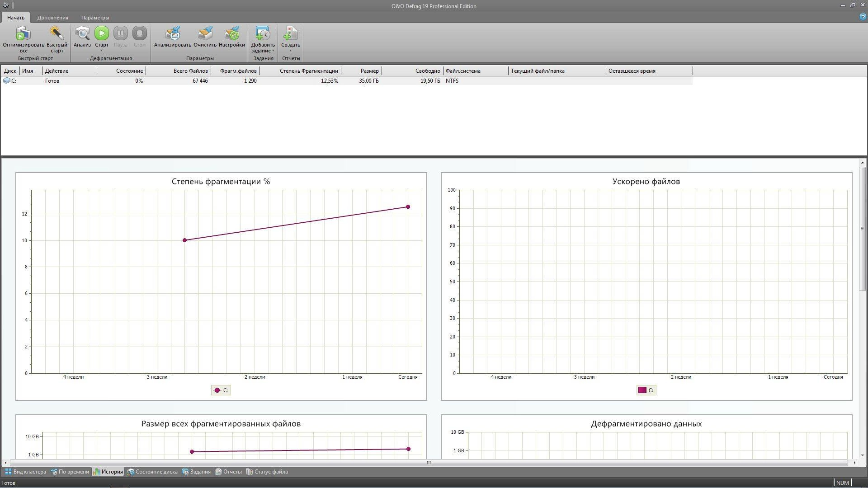868x488 pixels.
Task: Switch to the Параметры ribbon tab
Action: (x=95, y=18)
